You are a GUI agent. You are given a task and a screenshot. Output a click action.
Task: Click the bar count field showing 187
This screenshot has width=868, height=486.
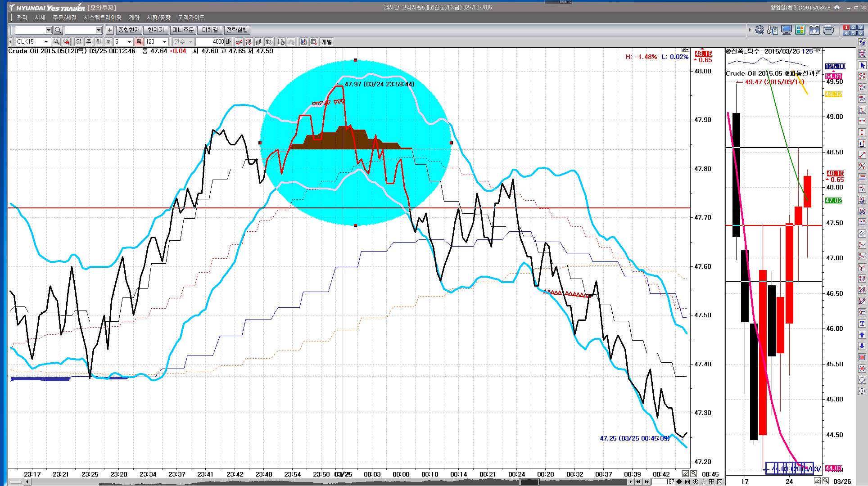tap(664, 482)
